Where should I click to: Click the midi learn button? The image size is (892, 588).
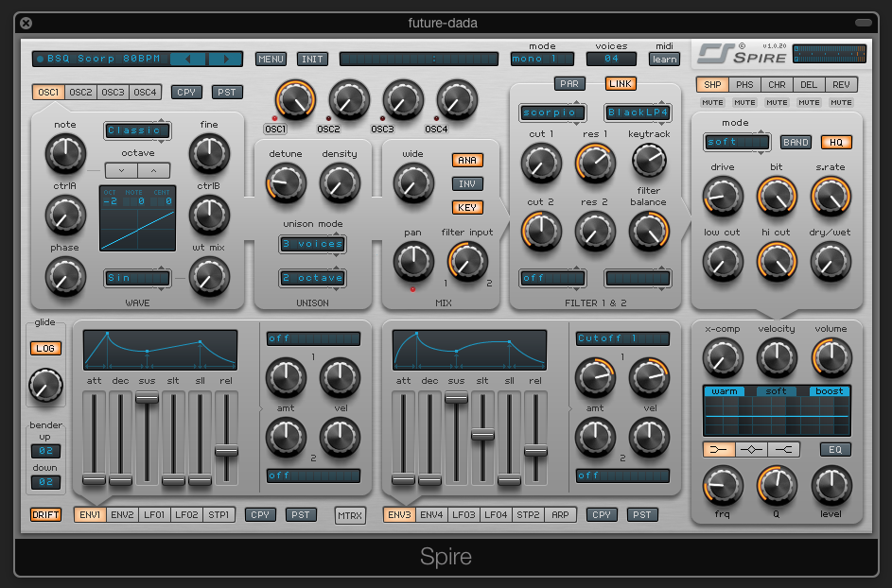tap(664, 60)
